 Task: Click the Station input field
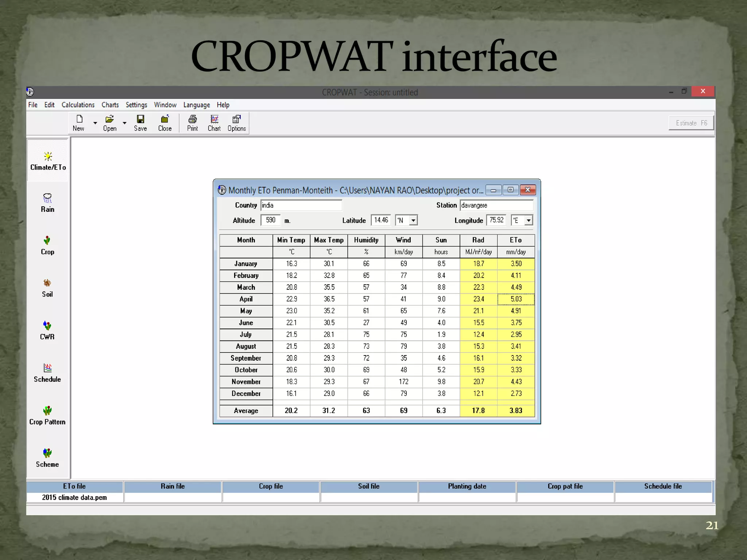pos(496,205)
